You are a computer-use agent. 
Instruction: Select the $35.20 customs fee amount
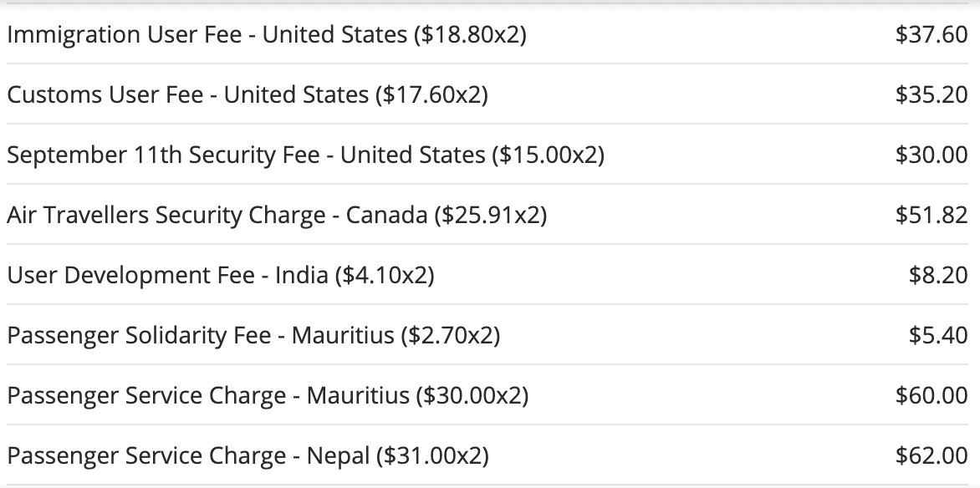click(931, 95)
